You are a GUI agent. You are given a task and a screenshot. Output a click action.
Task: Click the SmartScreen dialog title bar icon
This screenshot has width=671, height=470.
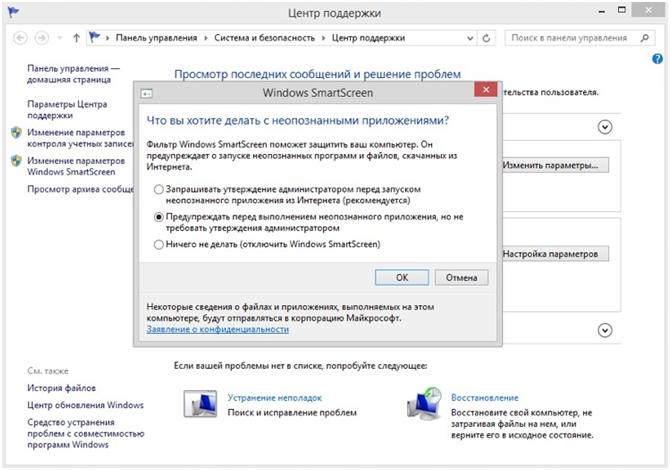coord(146,93)
